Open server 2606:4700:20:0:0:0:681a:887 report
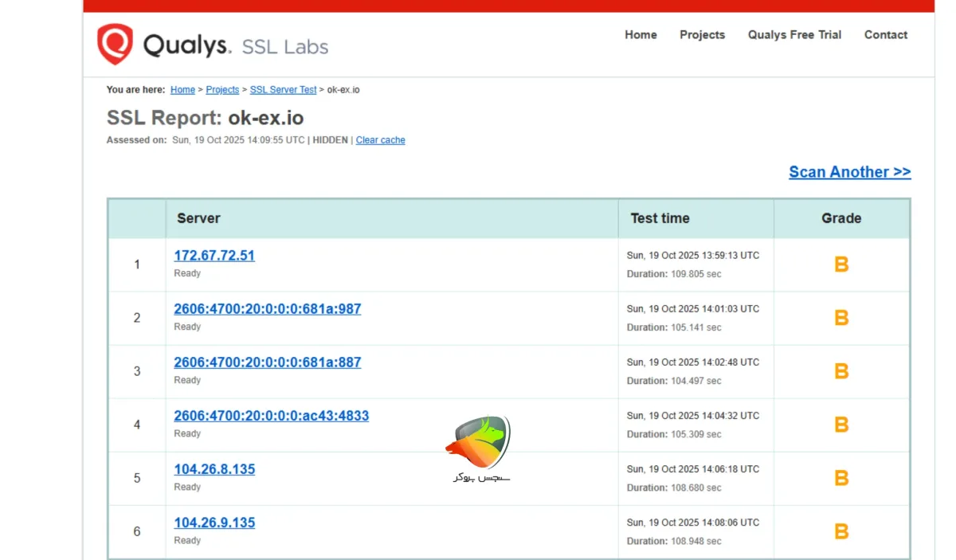The height and width of the screenshot is (560, 956). click(x=268, y=362)
